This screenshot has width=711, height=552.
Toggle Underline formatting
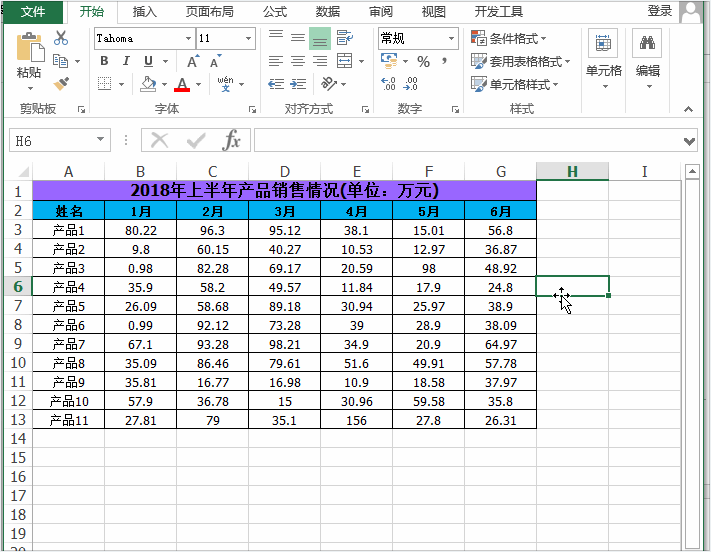click(x=148, y=61)
